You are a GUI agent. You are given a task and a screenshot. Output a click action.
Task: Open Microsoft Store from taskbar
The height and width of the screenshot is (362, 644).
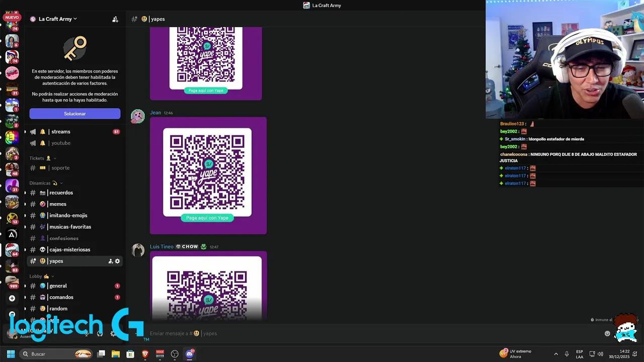[130, 354]
